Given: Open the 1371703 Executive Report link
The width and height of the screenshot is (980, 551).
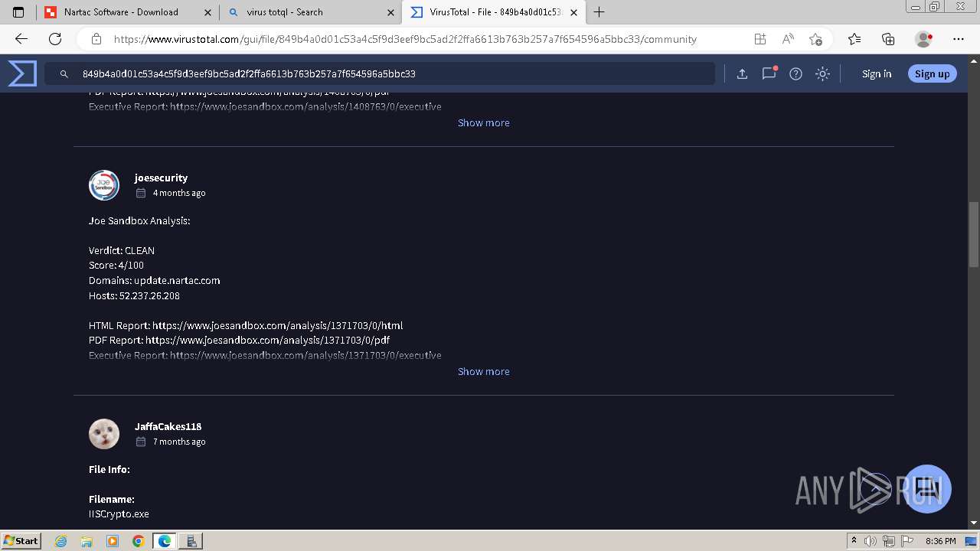Looking at the screenshot, I should pyautogui.click(x=305, y=355).
